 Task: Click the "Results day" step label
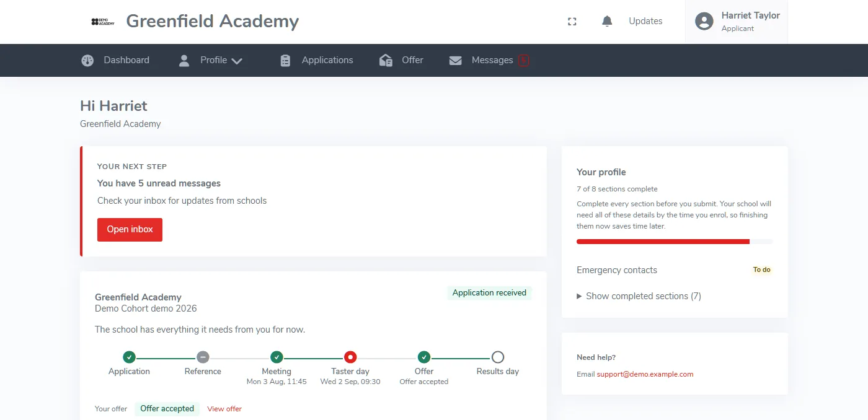click(x=497, y=372)
